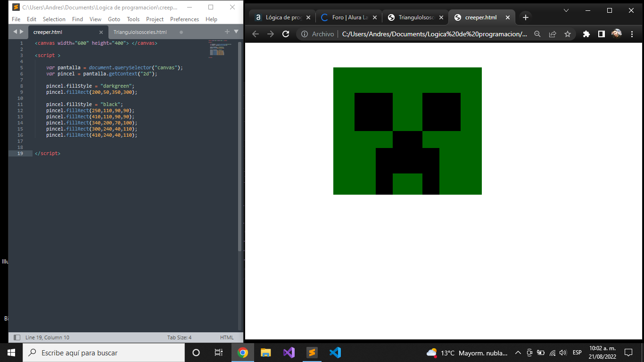Click the Archivo site info icon
The height and width of the screenshot is (362, 644).
[x=305, y=34]
